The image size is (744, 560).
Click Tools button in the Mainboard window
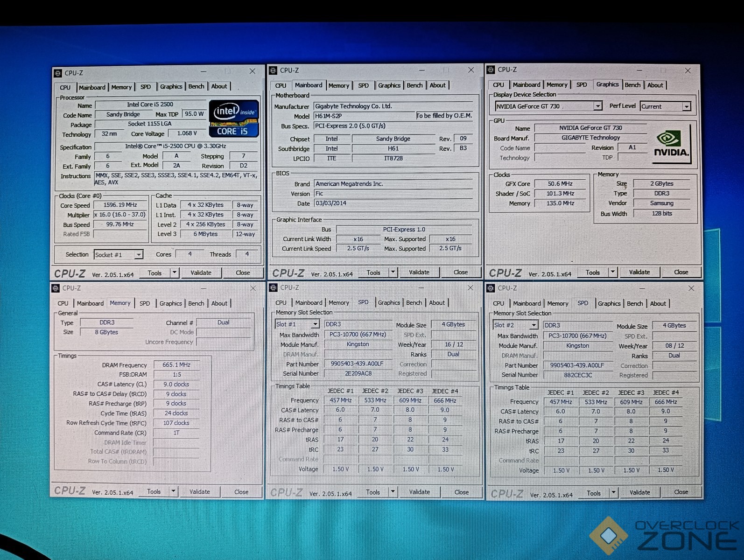[373, 273]
